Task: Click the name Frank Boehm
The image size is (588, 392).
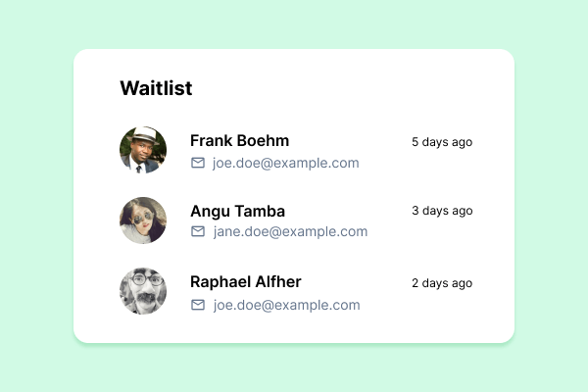Action: (x=240, y=141)
